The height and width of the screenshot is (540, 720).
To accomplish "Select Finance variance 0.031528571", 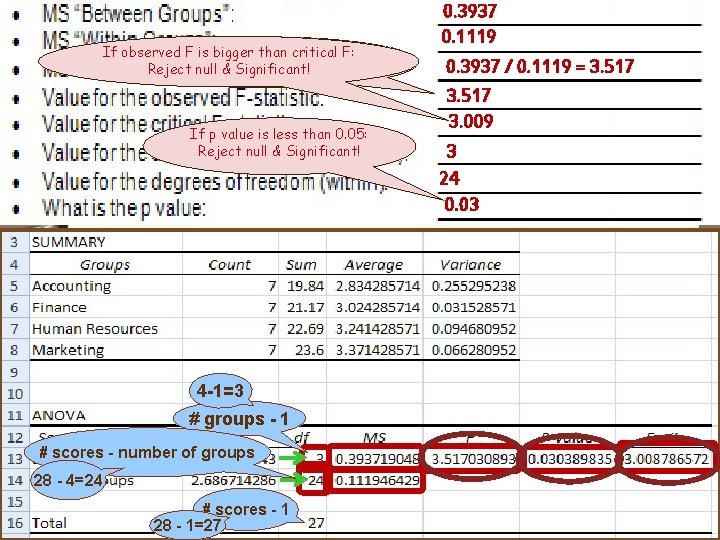I will [x=471, y=307].
